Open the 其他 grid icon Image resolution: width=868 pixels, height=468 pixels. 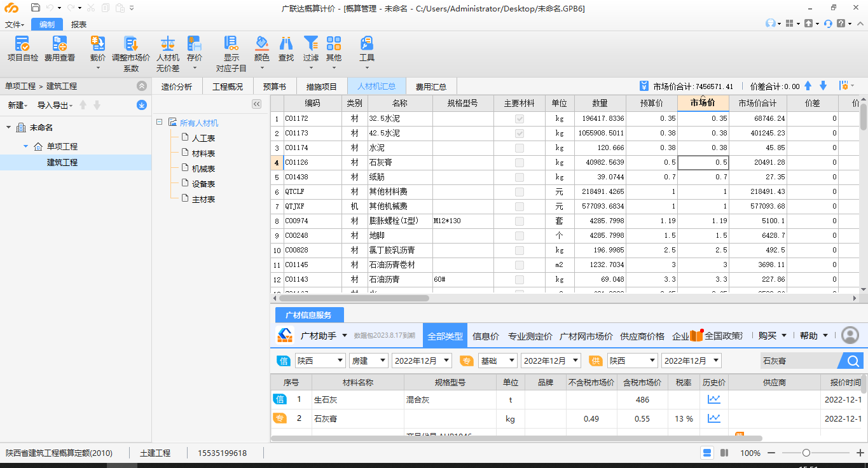(x=334, y=44)
